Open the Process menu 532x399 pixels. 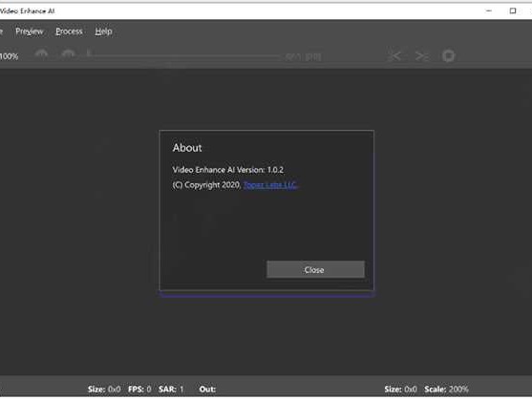(x=69, y=31)
